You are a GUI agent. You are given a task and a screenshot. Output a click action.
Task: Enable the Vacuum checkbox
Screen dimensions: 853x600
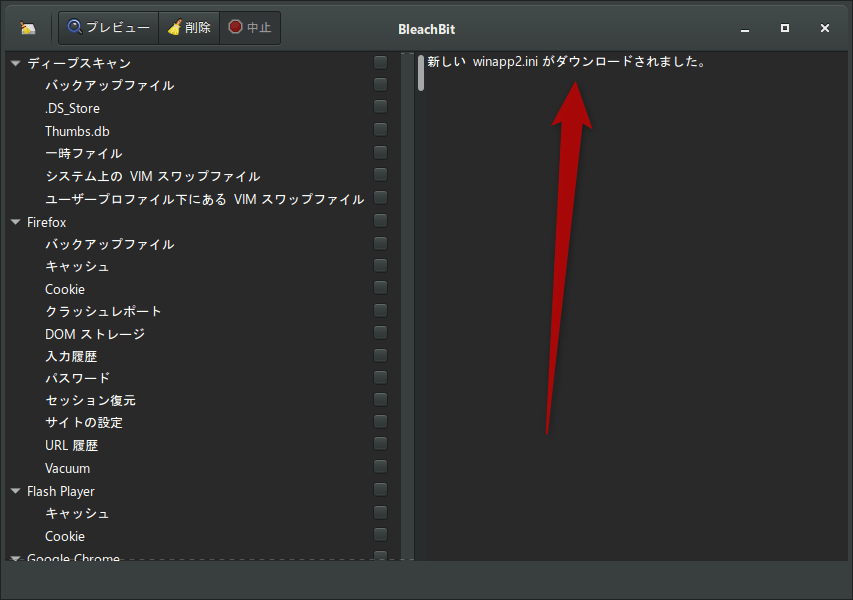point(381,467)
